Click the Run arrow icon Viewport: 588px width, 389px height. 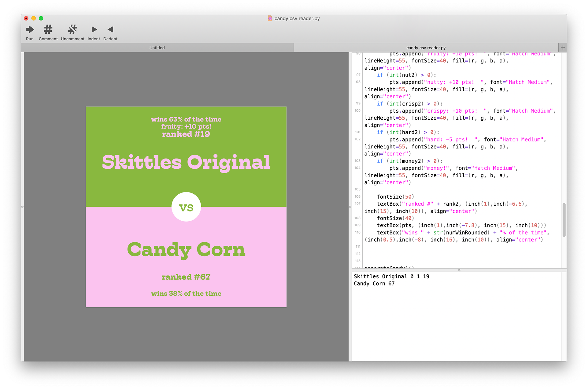(30, 30)
